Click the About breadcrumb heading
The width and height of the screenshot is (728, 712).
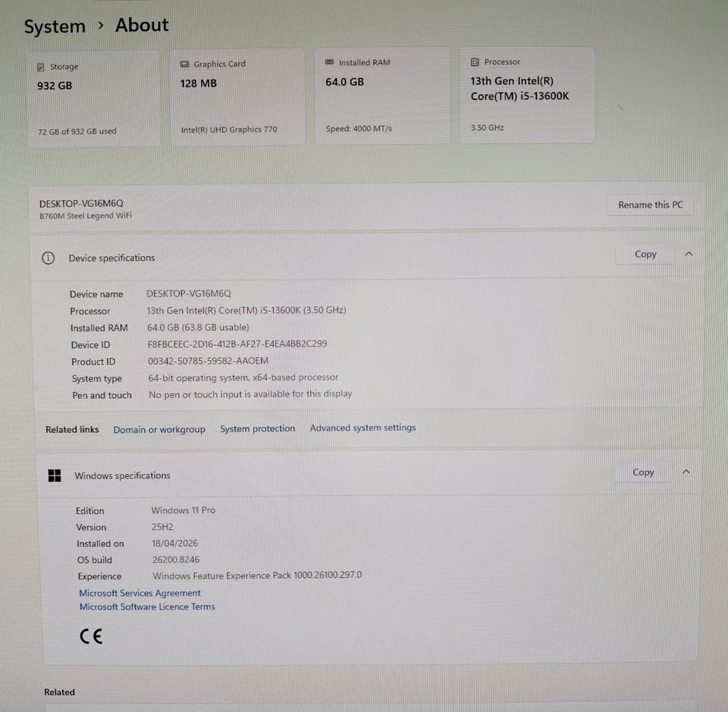(142, 25)
